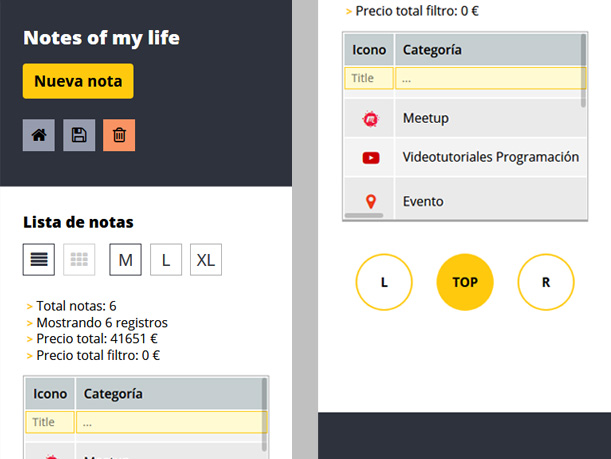
Task: Click the 'Lista de notas' heading
Action: click(78, 222)
